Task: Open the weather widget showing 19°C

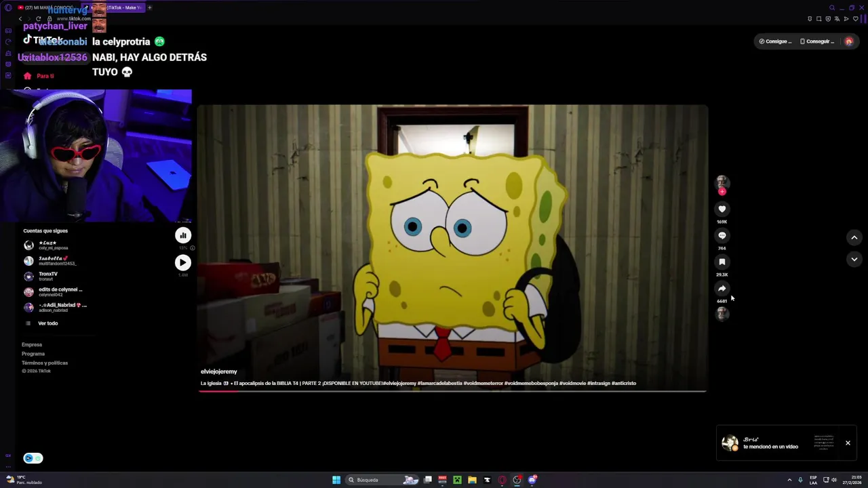Action: [24, 480]
